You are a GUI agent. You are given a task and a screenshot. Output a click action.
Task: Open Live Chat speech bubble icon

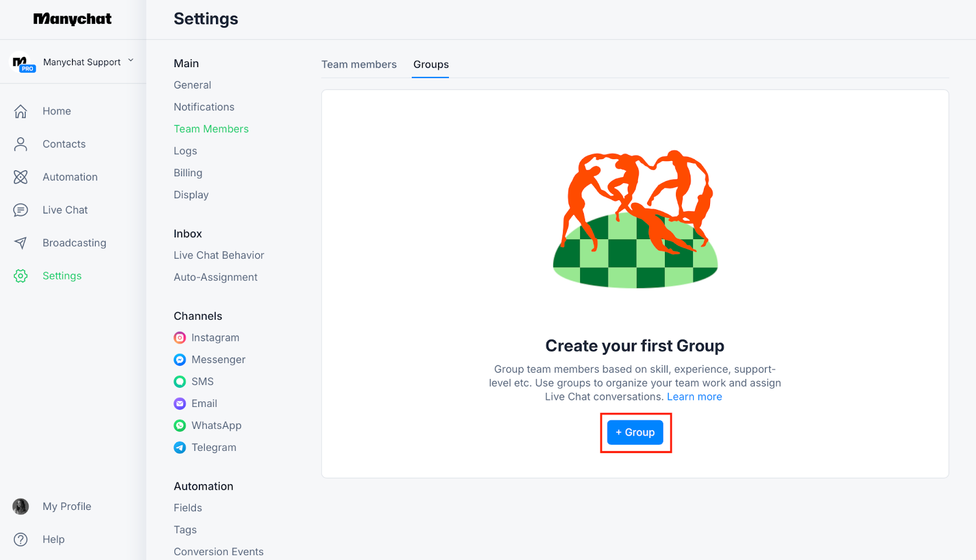(21, 210)
